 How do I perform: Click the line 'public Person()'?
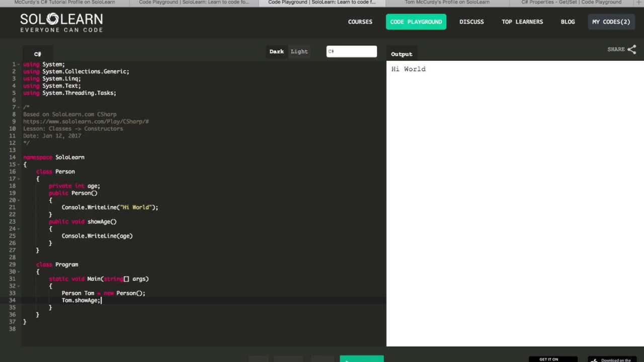point(73,193)
